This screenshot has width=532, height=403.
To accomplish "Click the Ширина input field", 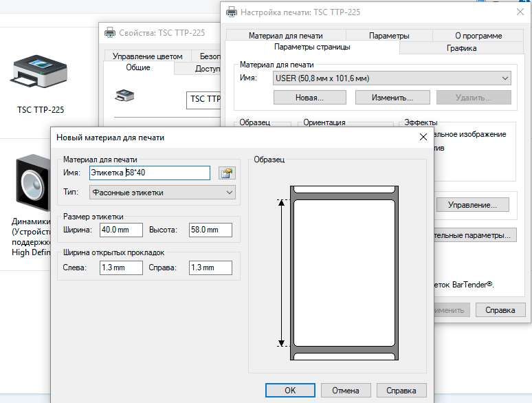I will (x=120, y=230).
